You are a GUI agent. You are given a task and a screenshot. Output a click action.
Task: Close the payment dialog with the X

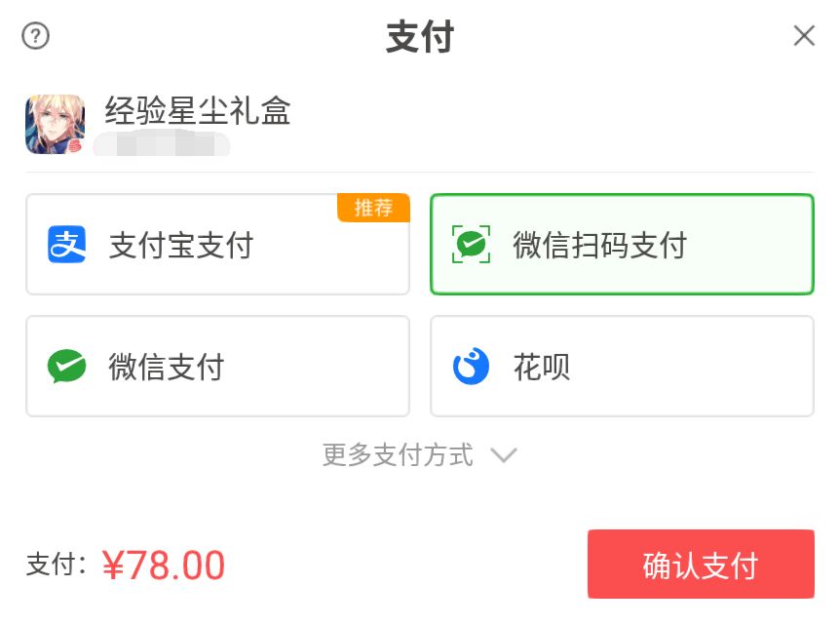tap(804, 37)
